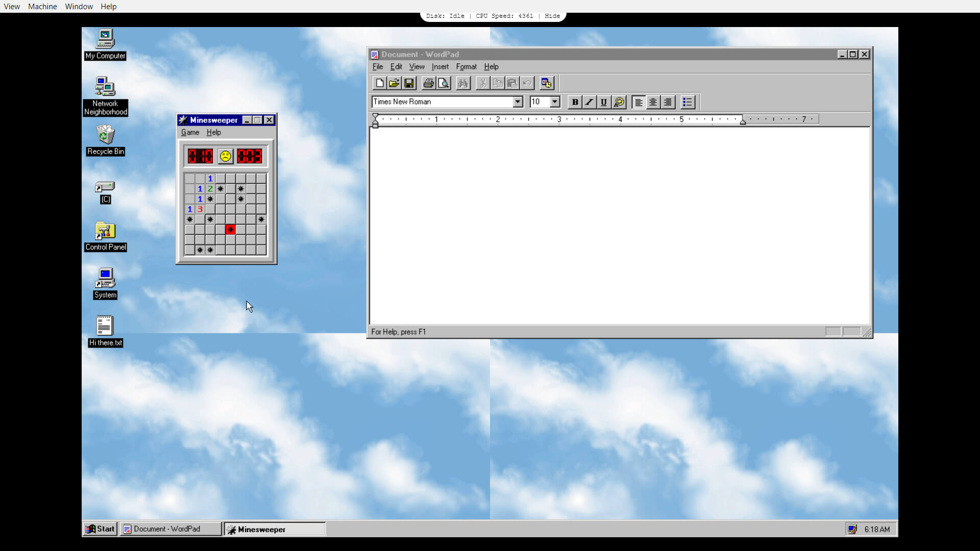Open WordPad Insert menu
Screen dimensions: 980x551
[x=440, y=67]
